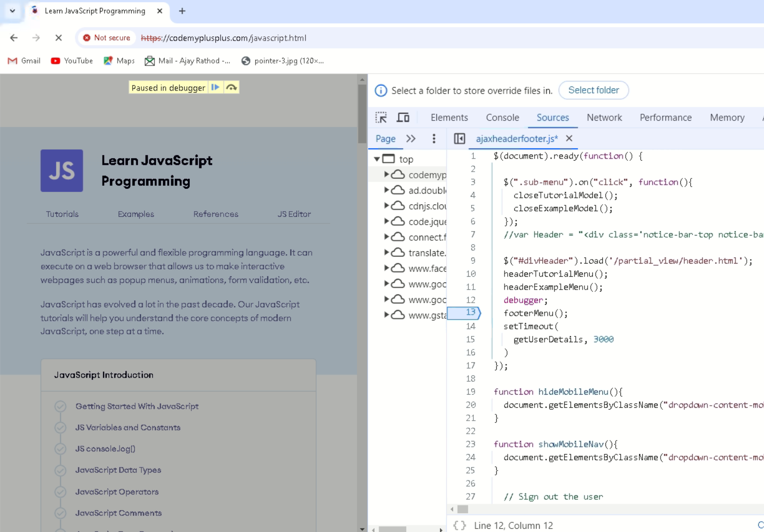Click the Select folder button

pos(593,90)
